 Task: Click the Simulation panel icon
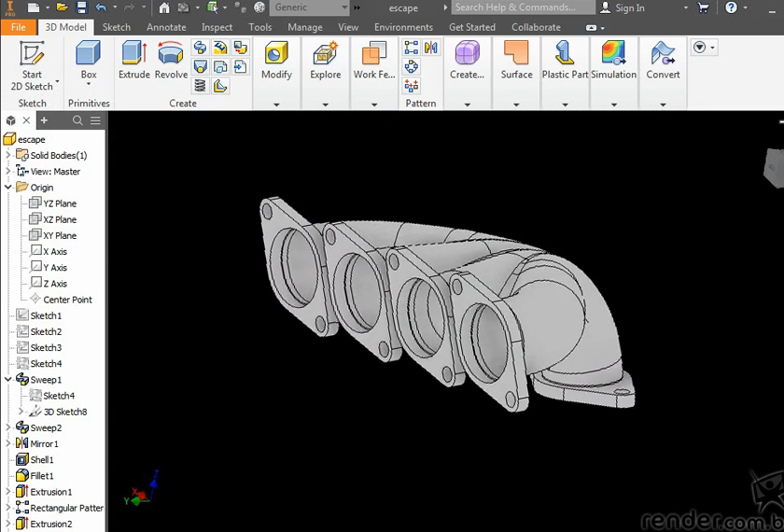(613, 61)
